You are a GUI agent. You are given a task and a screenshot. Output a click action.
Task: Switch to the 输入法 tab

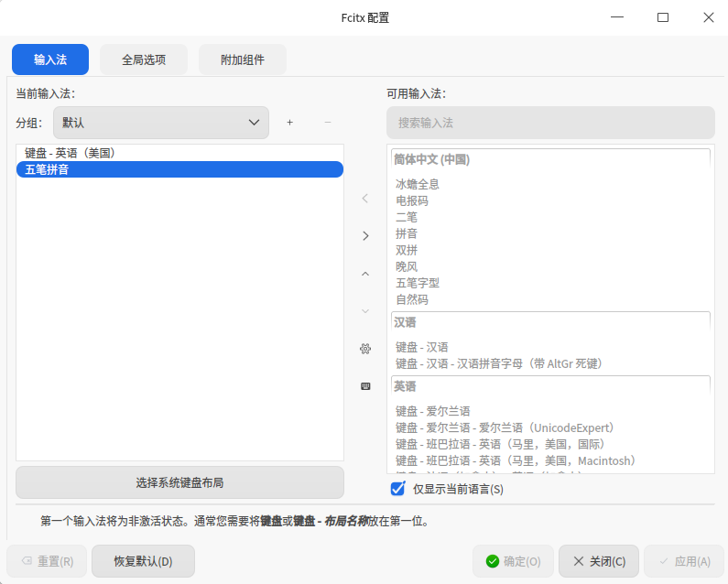click(x=50, y=59)
